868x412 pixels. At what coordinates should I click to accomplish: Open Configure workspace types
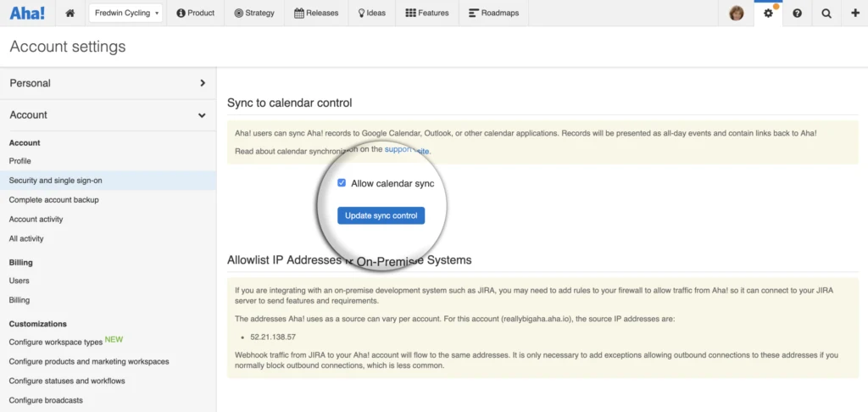click(x=55, y=342)
